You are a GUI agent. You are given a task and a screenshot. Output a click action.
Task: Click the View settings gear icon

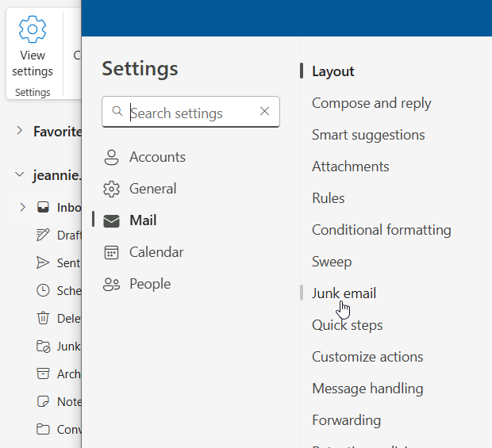(33, 30)
